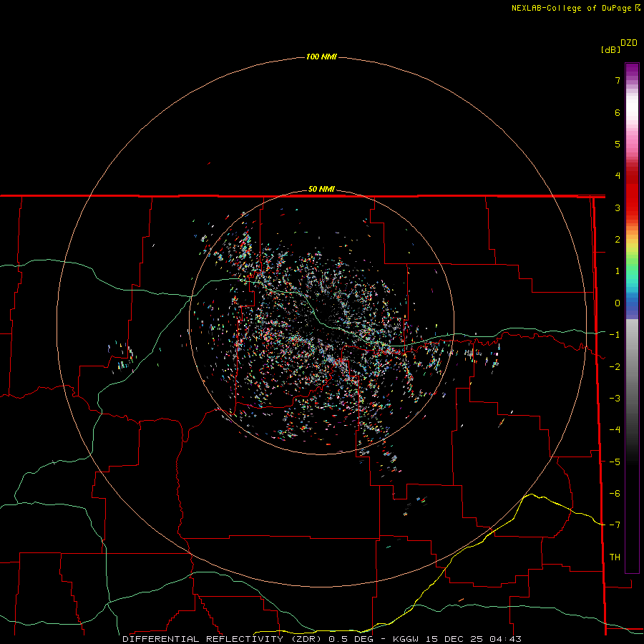Click the -4 value on the color scale
This screenshot has height=644, width=644.
[x=615, y=430]
